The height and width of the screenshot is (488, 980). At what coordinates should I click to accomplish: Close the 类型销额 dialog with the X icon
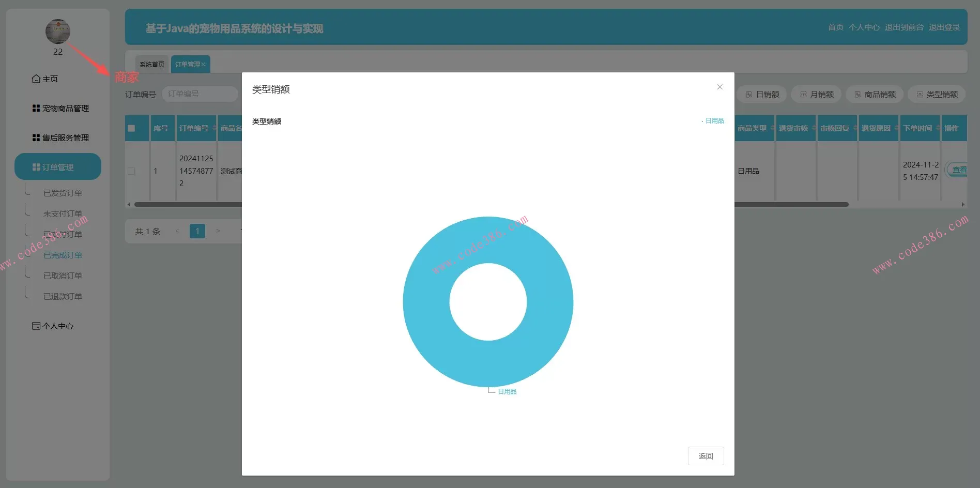[x=719, y=87]
